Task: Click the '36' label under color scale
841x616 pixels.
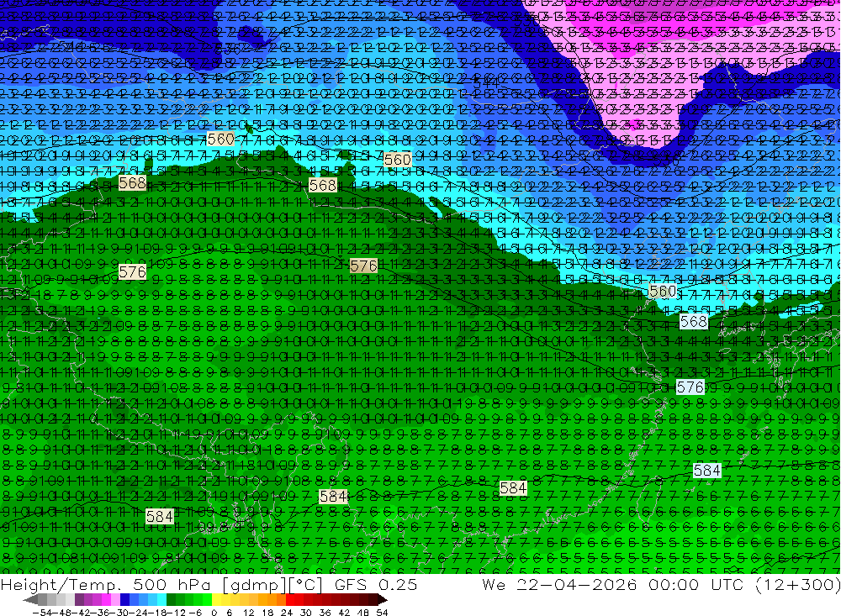Action: click(325, 613)
